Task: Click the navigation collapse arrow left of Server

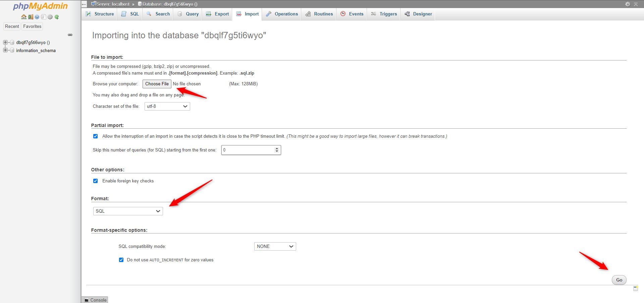Action: [x=84, y=4]
